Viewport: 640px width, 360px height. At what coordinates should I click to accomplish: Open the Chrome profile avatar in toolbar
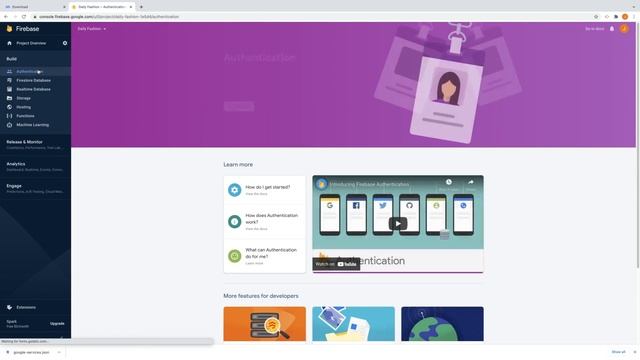(x=625, y=17)
